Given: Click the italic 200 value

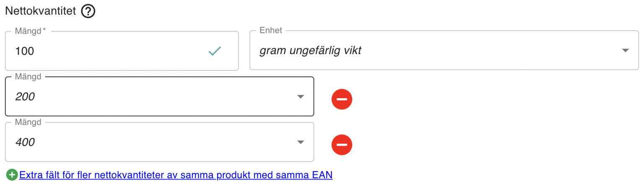Looking at the screenshot, I should (x=25, y=97).
